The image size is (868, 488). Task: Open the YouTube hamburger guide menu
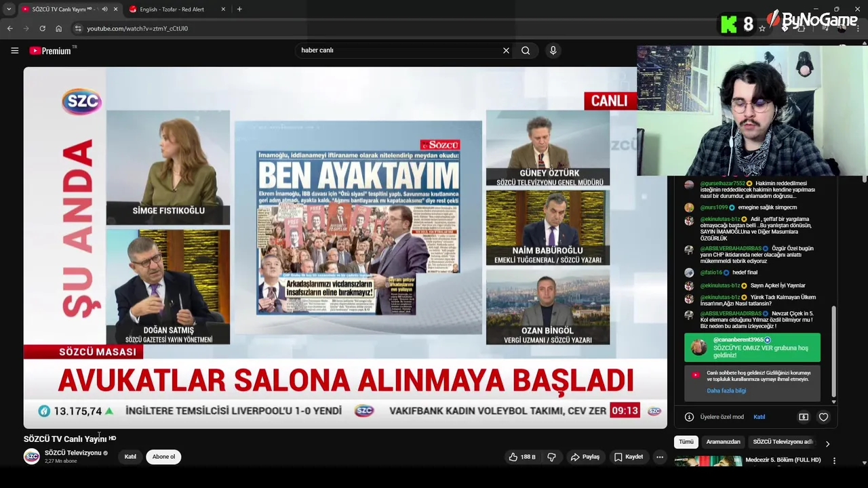tap(14, 50)
